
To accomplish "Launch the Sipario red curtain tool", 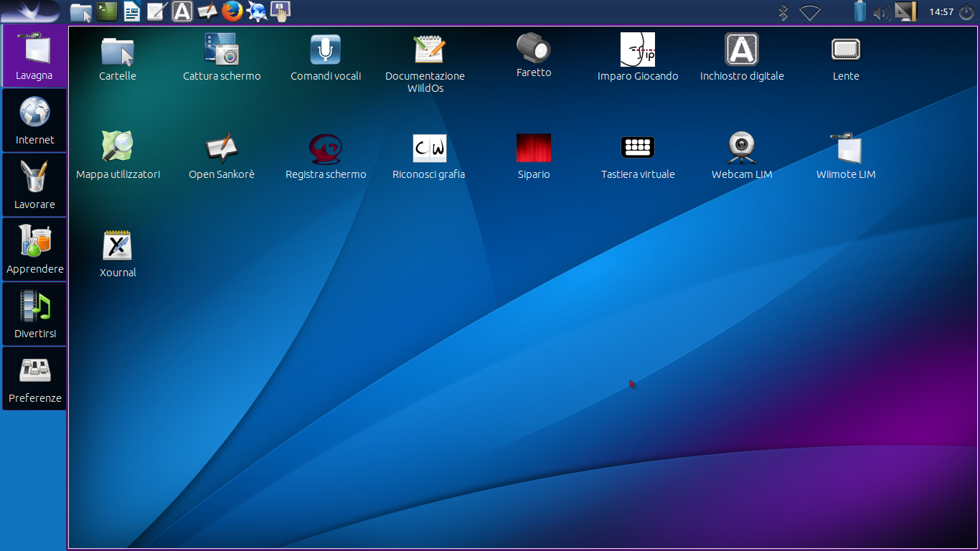I will [x=534, y=148].
